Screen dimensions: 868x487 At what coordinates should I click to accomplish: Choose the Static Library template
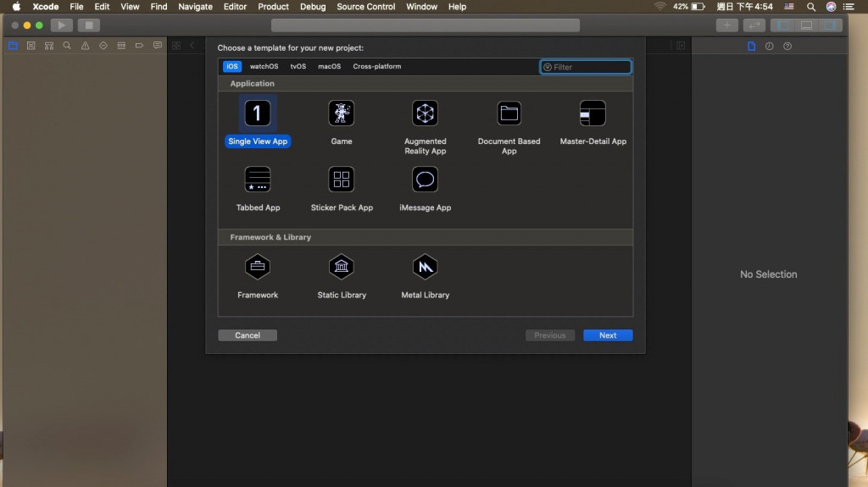click(341, 267)
